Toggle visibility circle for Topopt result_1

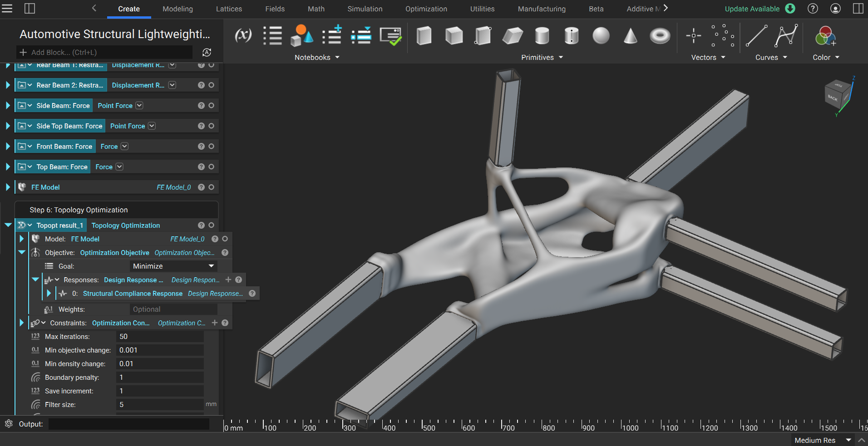211,225
